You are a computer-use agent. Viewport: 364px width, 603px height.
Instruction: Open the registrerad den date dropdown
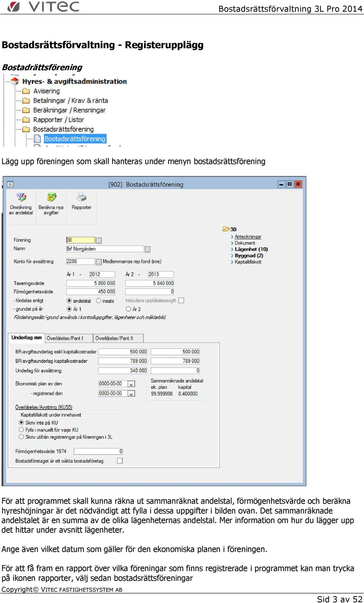[x=131, y=394]
